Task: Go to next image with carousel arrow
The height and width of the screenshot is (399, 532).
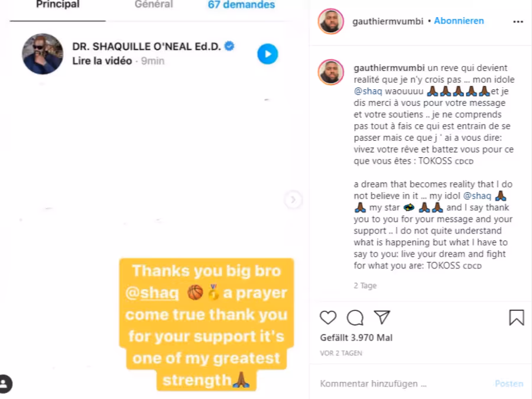Action: pos(293,200)
